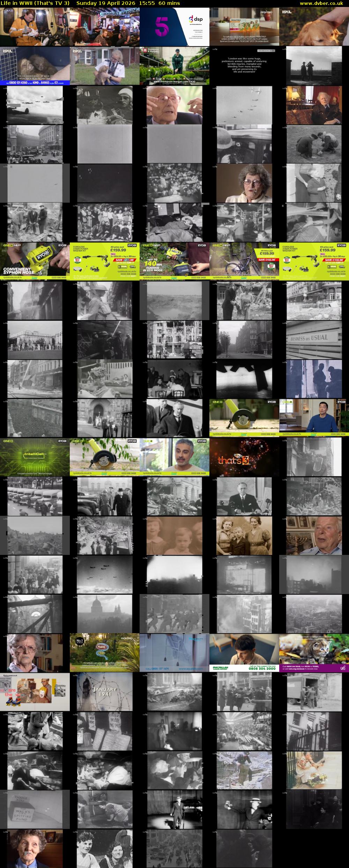Open the Cats Protection kitten ad thumbnail
This screenshot has width=349, height=868.
pos(314,653)
